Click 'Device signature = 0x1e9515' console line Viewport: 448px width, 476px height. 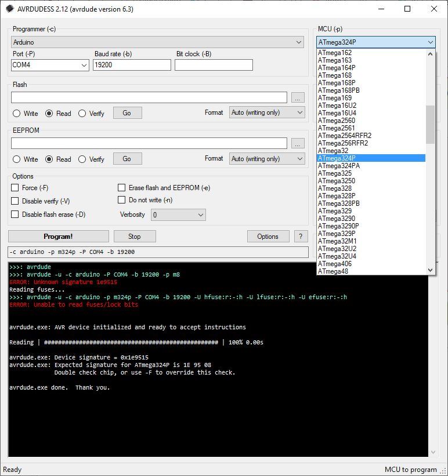(x=79, y=357)
